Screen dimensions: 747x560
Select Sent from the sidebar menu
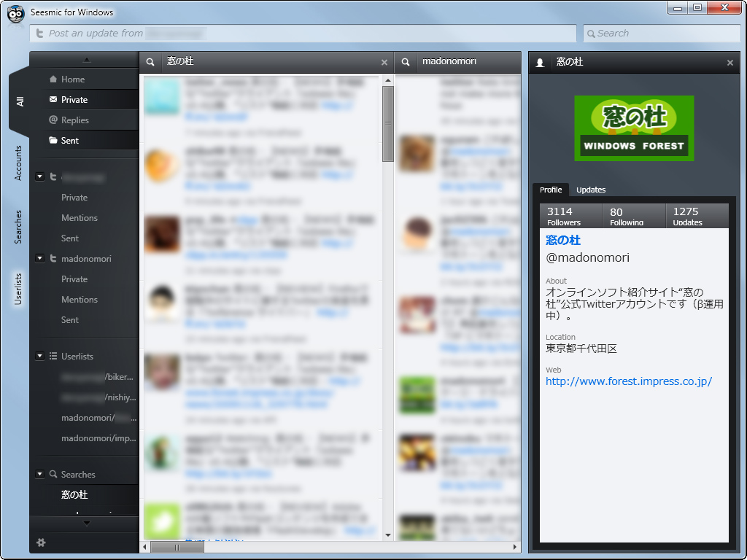(x=69, y=139)
